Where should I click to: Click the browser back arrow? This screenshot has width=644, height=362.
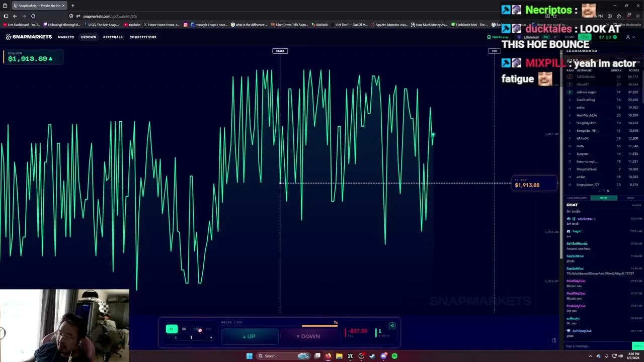pos(15,16)
